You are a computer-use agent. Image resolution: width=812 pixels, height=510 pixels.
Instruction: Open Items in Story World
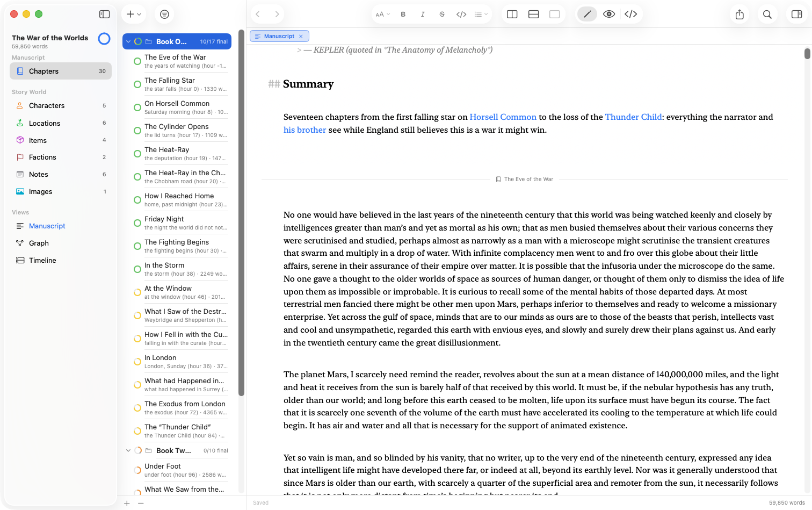tap(61, 140)
